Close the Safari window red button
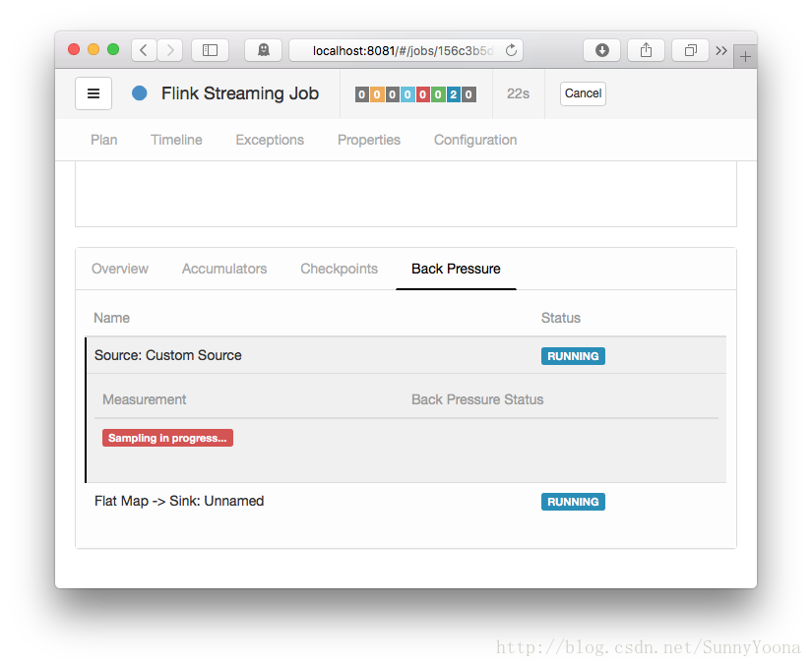This screenshot has width=812, height=667. [74, 49]
